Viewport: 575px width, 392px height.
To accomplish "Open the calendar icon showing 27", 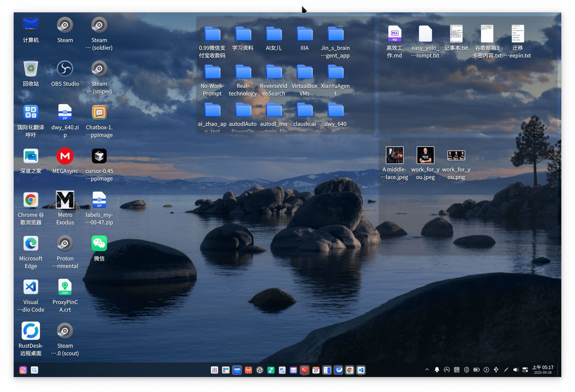I will coord(316,370).
